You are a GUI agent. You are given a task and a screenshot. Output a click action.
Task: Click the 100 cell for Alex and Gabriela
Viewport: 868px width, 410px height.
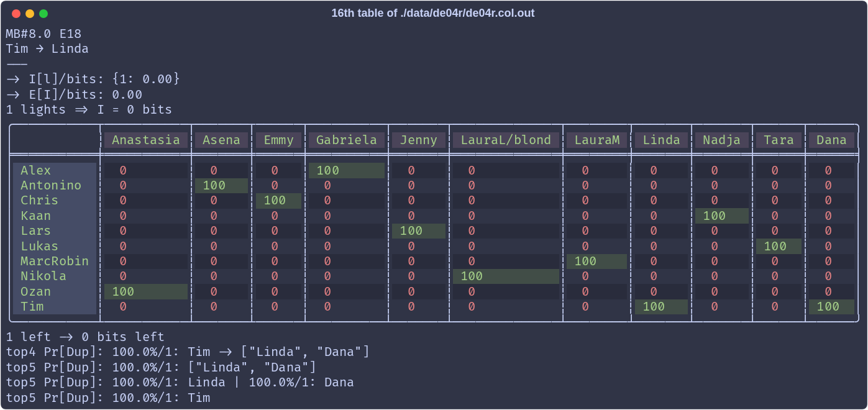pyautogui.click(x=347, y=170)
